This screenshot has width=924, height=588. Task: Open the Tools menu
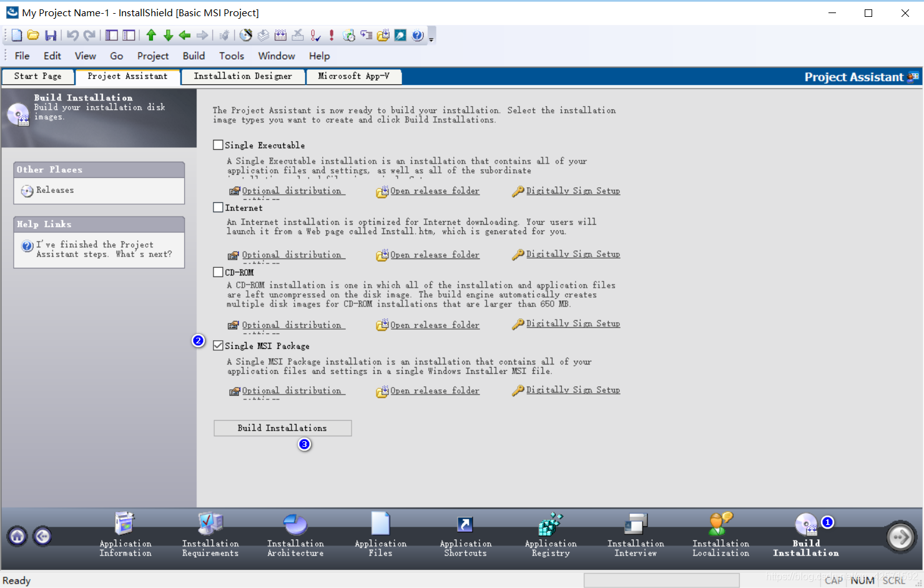click(x=232, y=56)
